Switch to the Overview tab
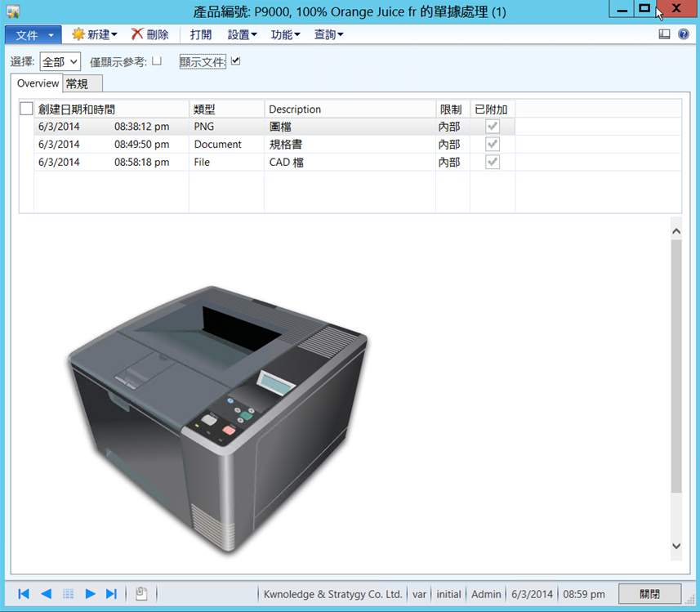This screenshot has height=612, width=700. 38,83
